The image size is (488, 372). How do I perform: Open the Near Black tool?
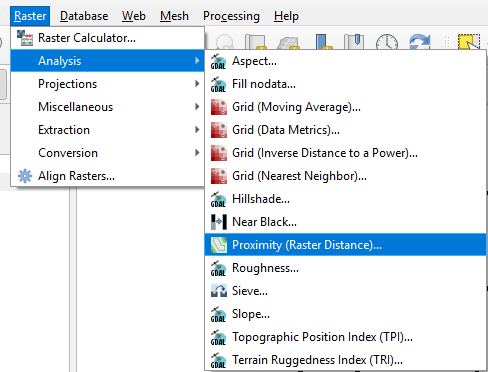345,222
